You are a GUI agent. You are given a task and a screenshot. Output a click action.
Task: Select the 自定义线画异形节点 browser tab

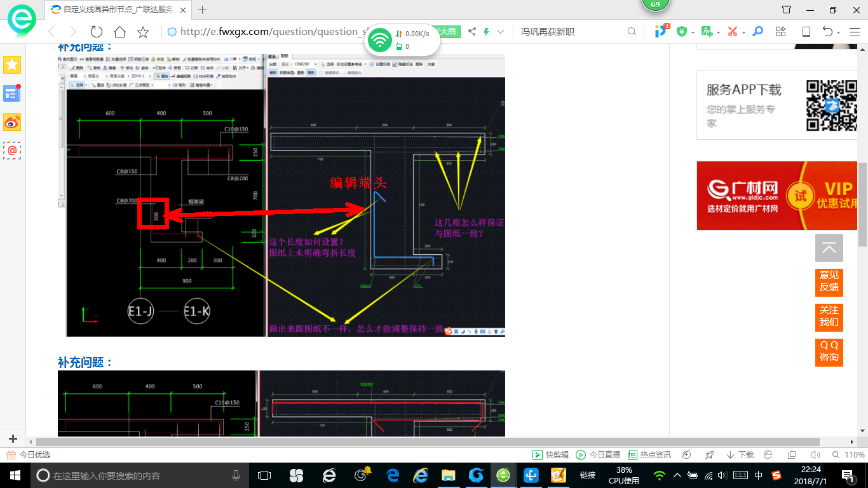click(118, 10)
